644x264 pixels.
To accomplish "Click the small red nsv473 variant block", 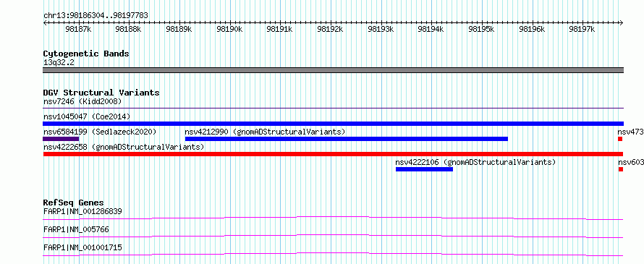I will tap(620, 139).
